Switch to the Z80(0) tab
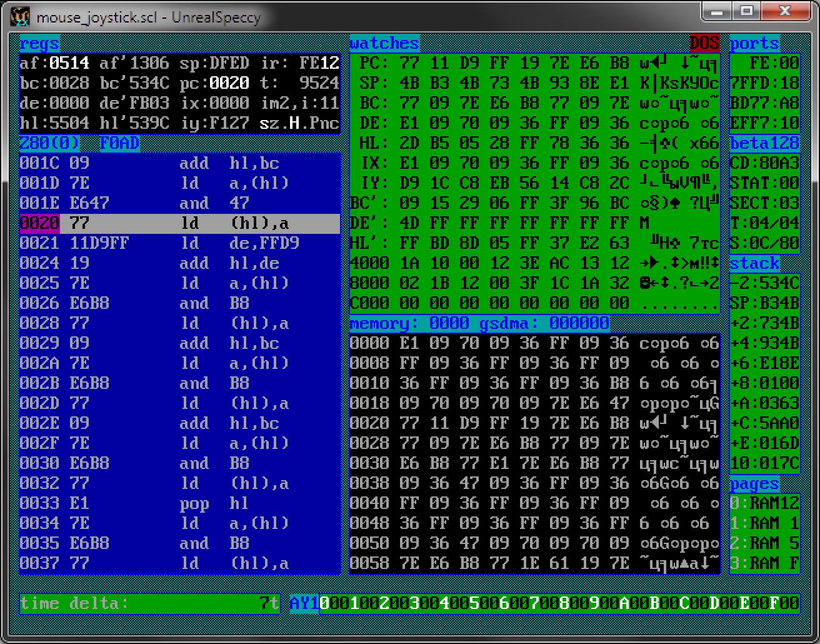 pos(49,143)
